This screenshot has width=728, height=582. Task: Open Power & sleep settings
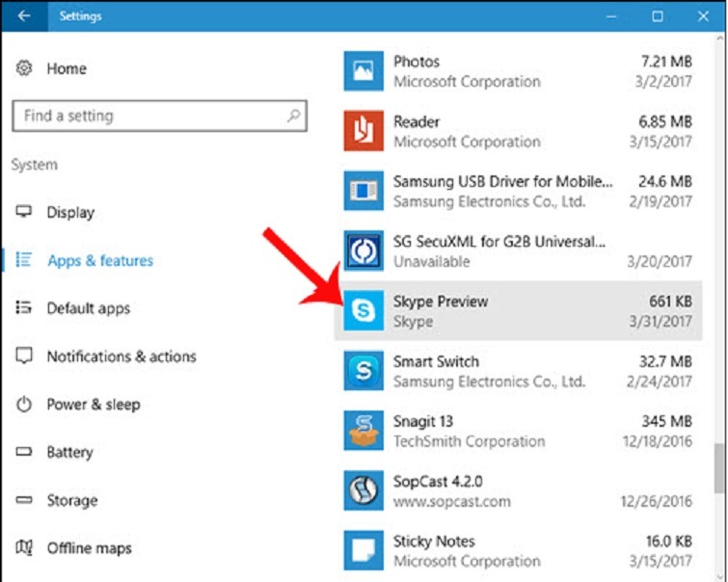point(93,405)
